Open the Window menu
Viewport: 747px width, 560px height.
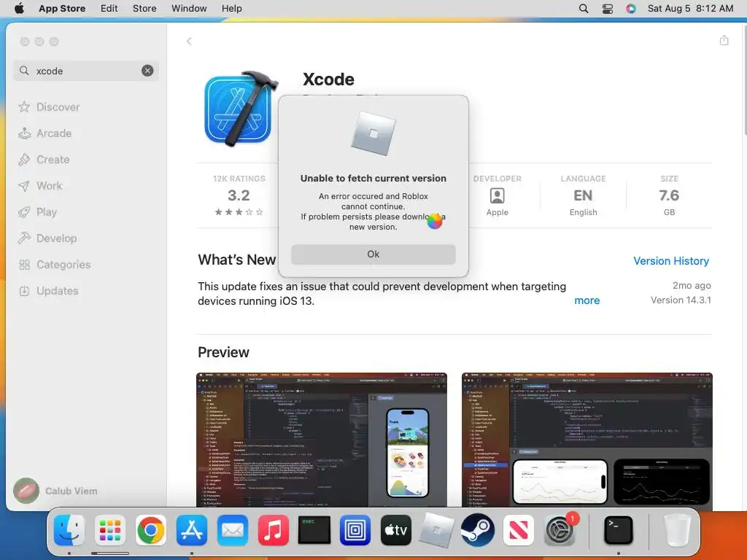tap(189, 8)
